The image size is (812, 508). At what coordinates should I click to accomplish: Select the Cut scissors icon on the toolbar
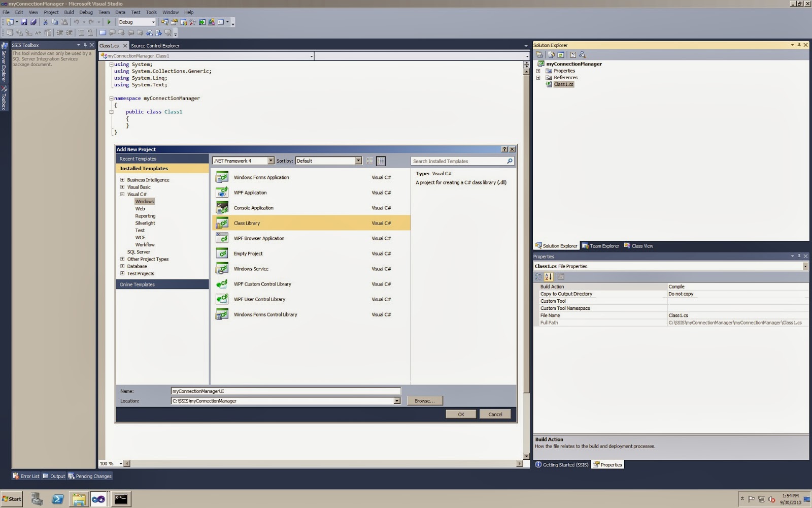[45, 22]
